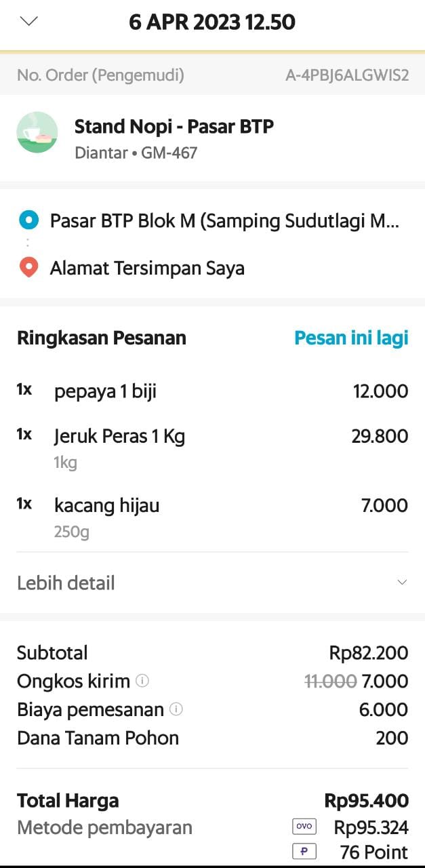Open Stand Nopi - Pasar BTP merchant
Screen dimensions: 425x868
174,127
